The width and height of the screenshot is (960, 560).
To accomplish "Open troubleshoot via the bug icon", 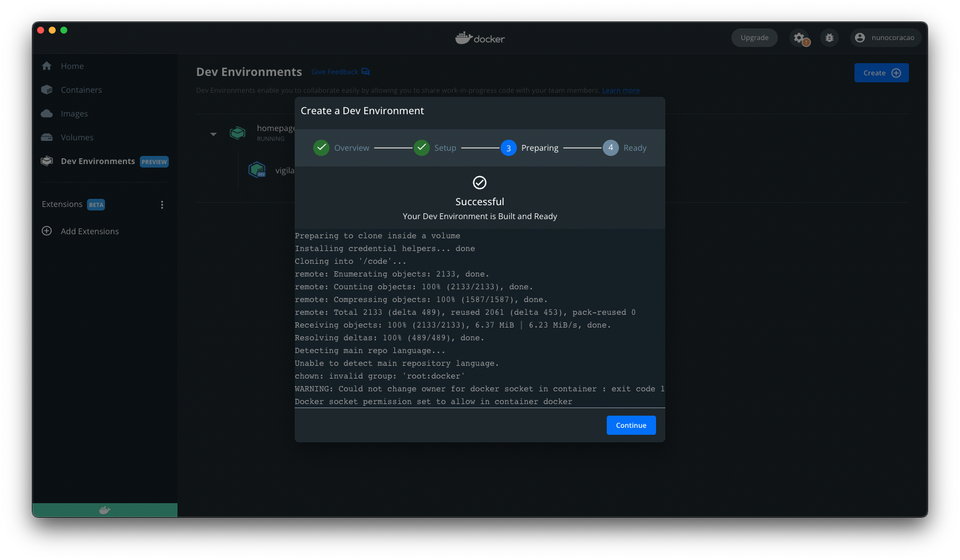I will point(829,38).
